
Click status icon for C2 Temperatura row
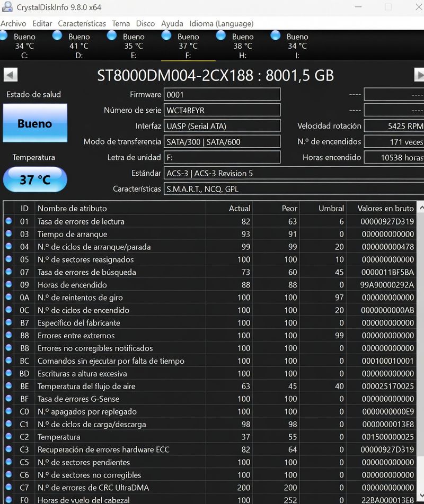click(x=8, y=436)
